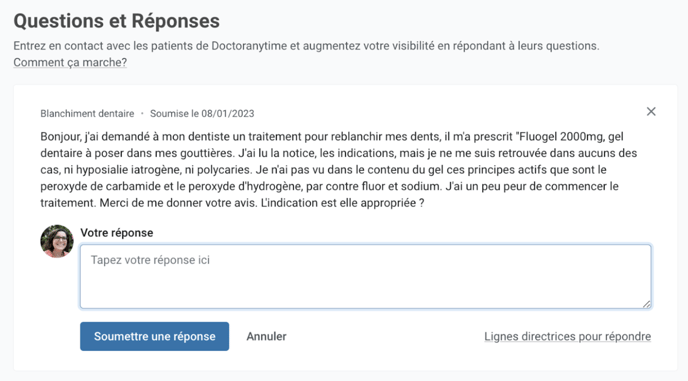Screen dimensions: 688x381
Task: Click the "Soumise le 08/01/2023" date
Action: 202,114
